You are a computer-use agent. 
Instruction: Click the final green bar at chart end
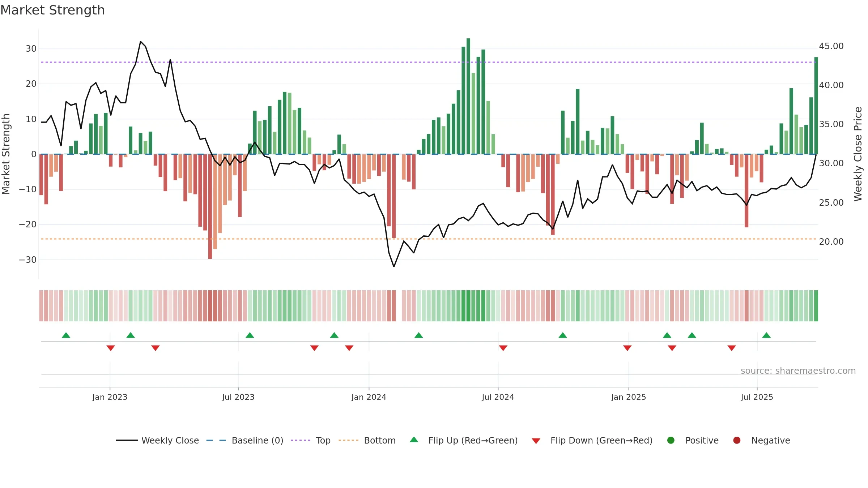pyautogui.click(x=816, y=106)
